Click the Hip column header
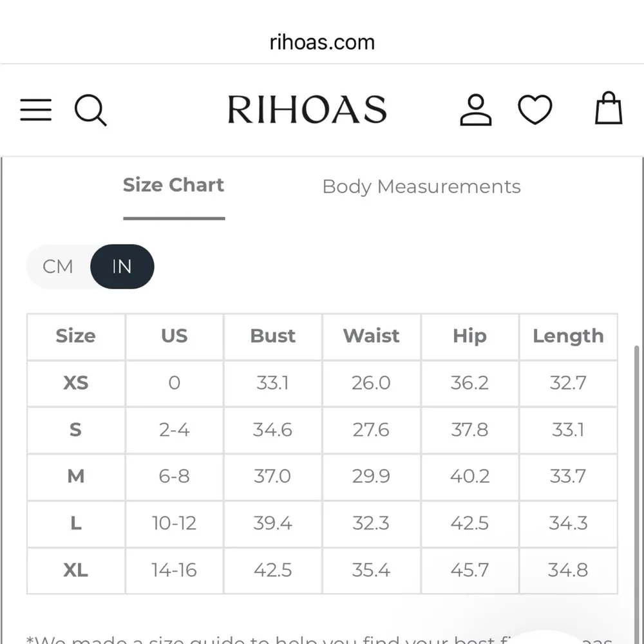 click(x=469, y=336)
